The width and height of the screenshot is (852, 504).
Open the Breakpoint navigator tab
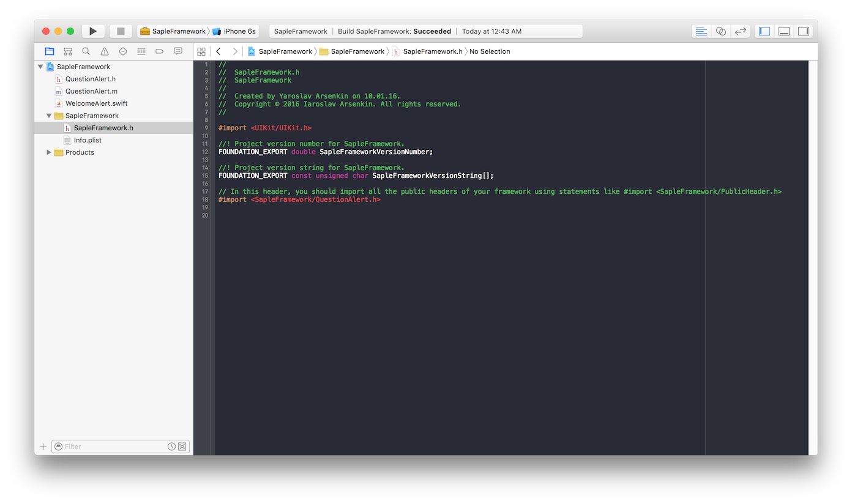[160, 51]
